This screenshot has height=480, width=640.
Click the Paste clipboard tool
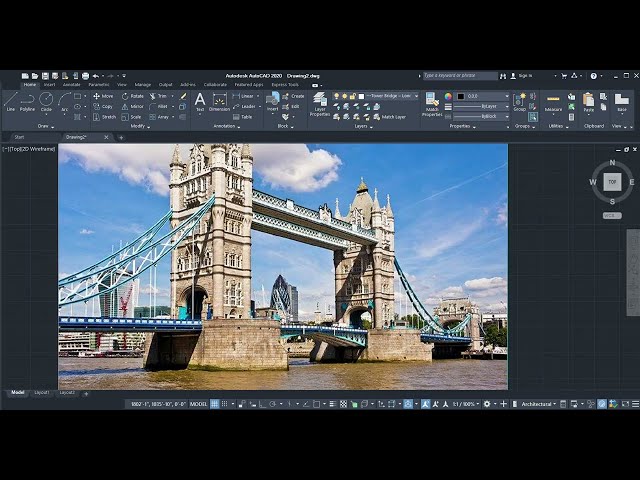[x=589, y=102]
